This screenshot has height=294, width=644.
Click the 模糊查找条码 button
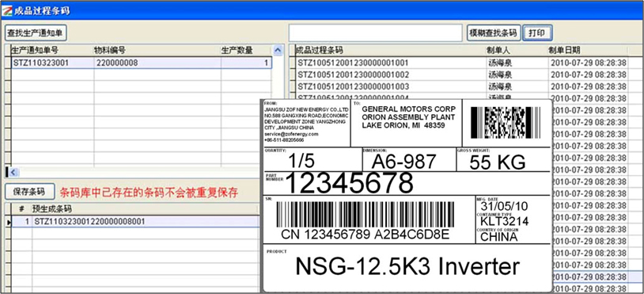click(x=494, y=33)
